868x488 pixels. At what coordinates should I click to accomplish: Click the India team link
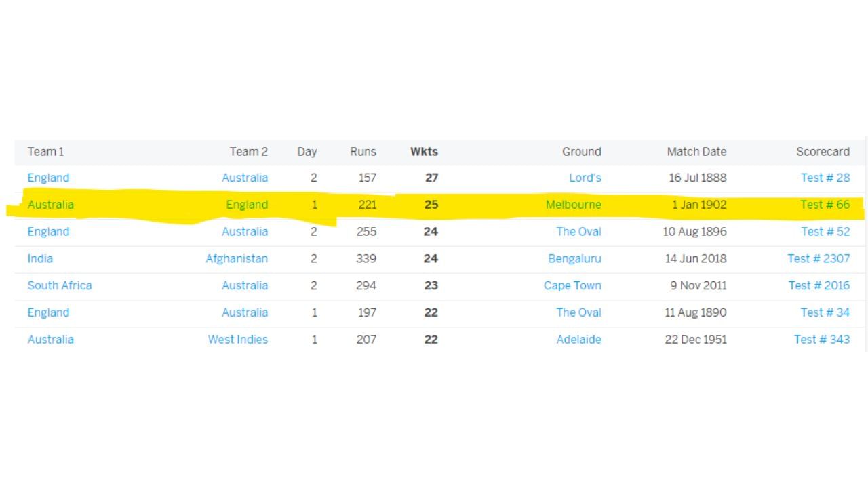click(40, 259)
